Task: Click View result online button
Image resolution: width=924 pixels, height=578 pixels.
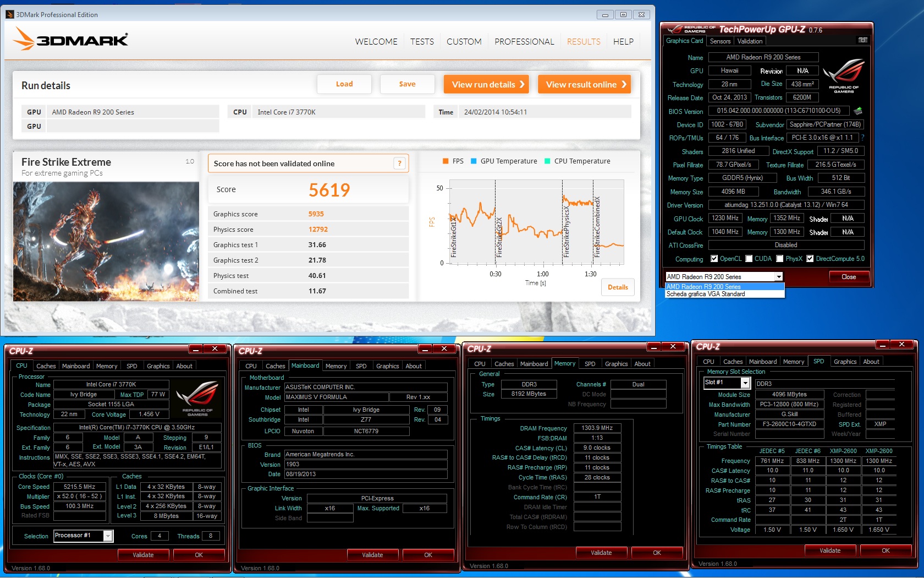Action: coord(584,84)
